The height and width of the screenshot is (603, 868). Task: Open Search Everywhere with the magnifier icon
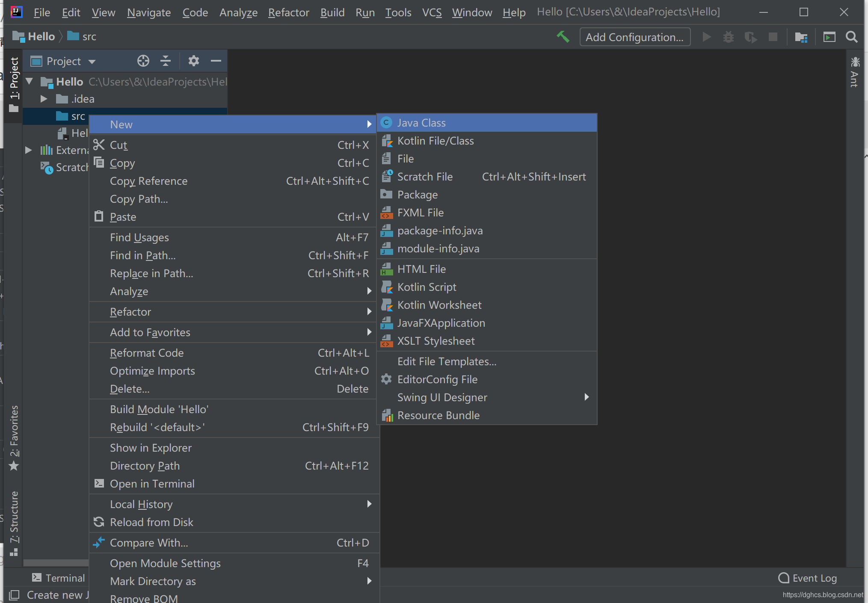851,37
